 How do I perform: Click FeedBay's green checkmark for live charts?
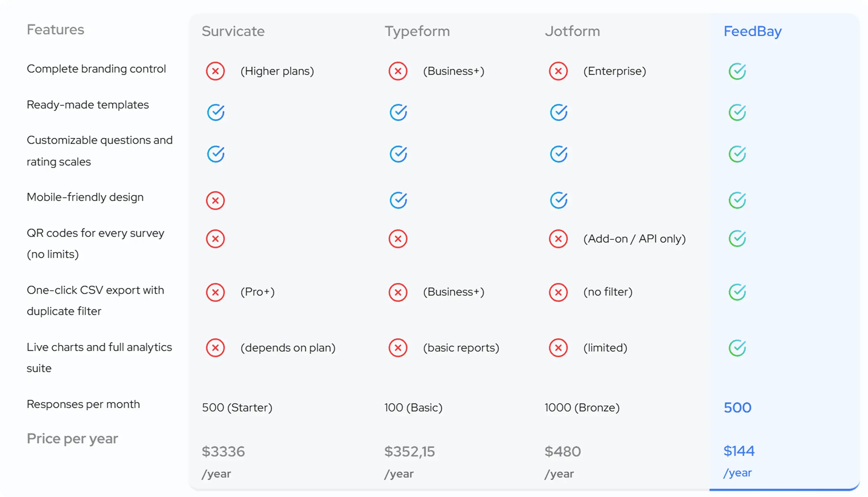[737, 348]
